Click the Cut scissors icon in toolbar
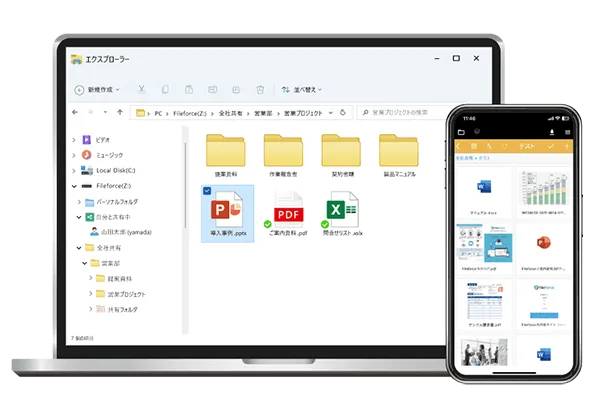 [143, 89]
